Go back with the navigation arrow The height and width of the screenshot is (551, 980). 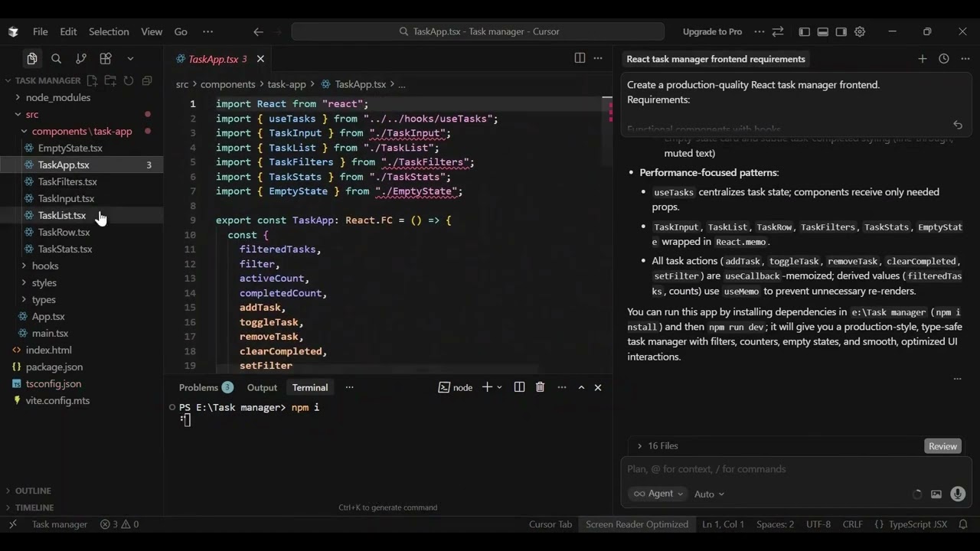point(258,31)
